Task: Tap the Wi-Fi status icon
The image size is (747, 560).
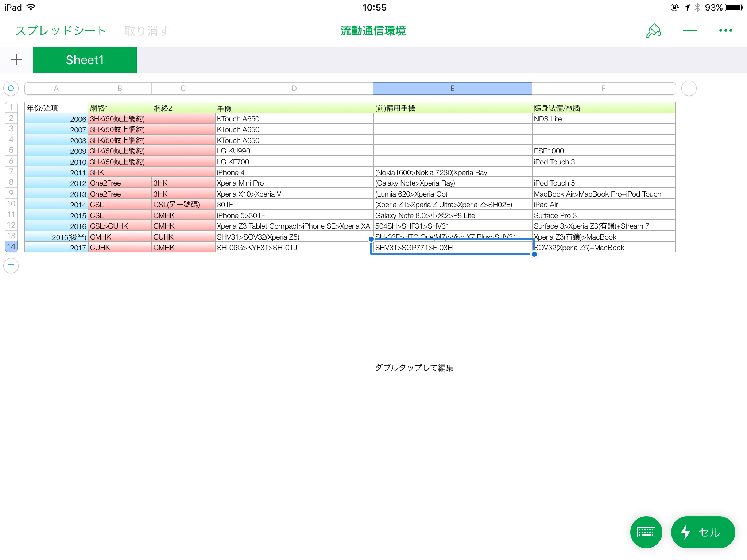Action: tap(31, 7)
